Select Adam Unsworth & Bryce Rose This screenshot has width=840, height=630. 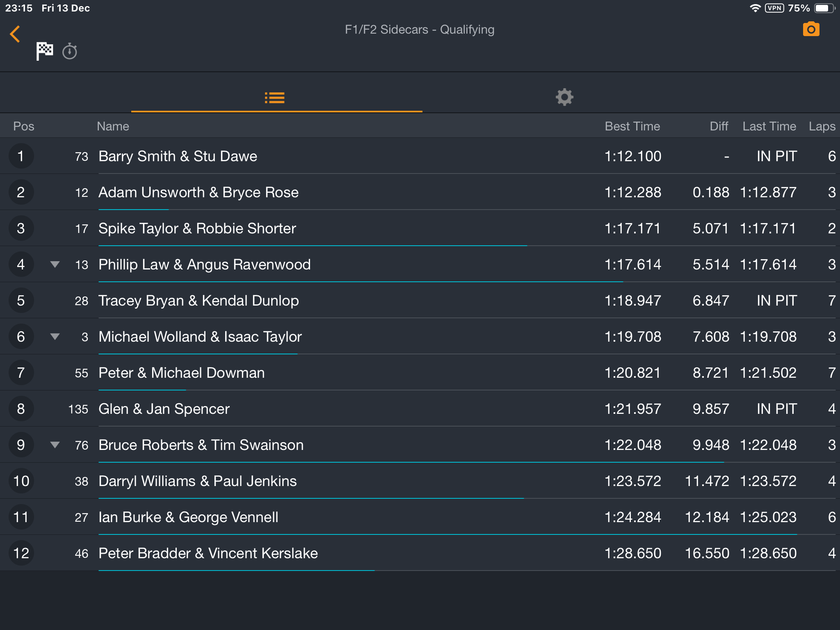coord(199,192)
